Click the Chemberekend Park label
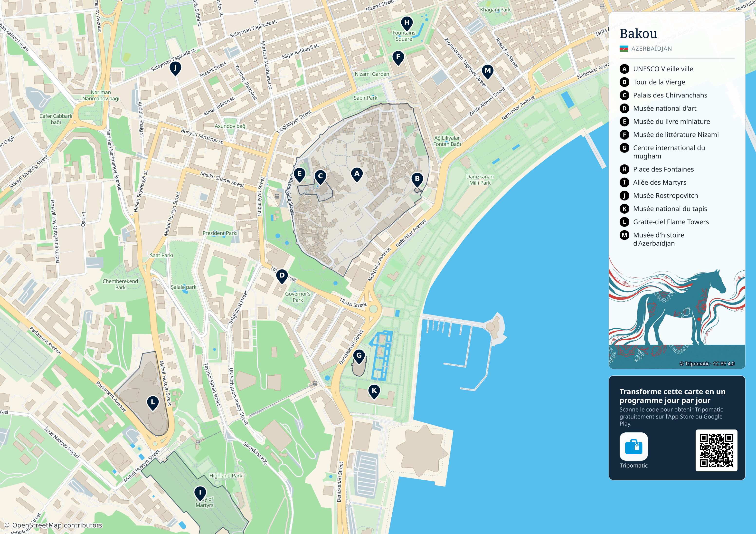 click(x=120, y=284)
